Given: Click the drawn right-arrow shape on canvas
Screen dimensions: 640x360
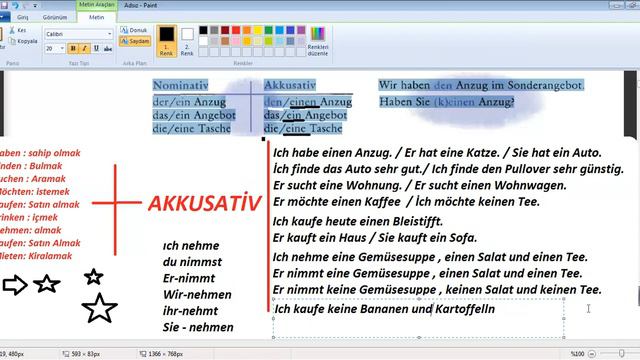Looking at the screenshot, I should tap(15, 285).
